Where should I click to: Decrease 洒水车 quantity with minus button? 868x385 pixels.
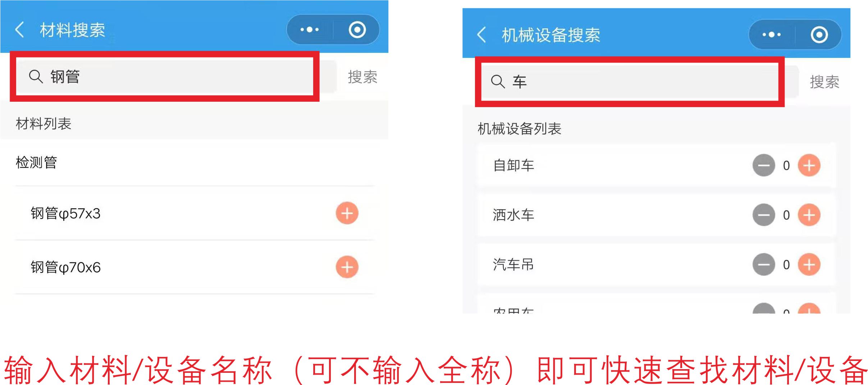[764, 215]
